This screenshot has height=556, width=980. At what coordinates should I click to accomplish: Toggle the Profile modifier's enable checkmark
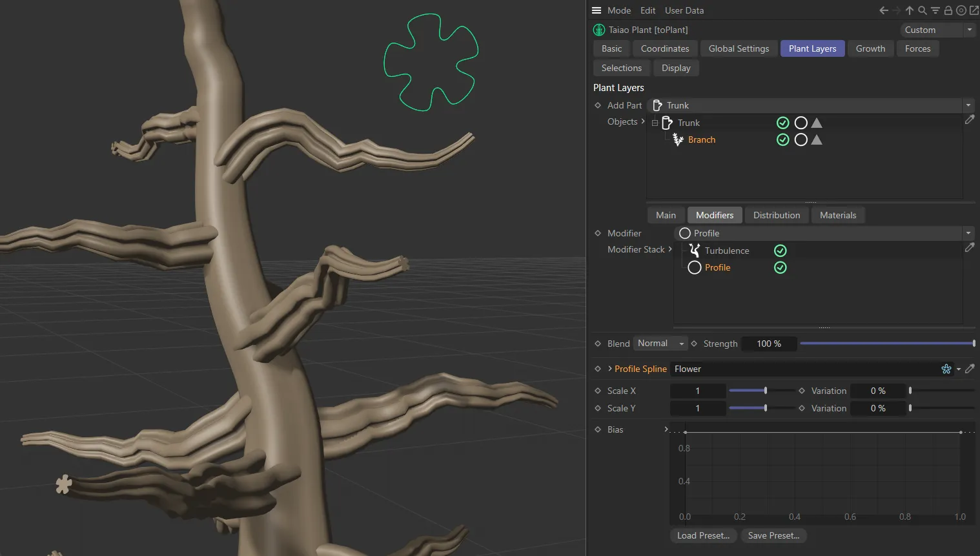[x=780, y=267]
